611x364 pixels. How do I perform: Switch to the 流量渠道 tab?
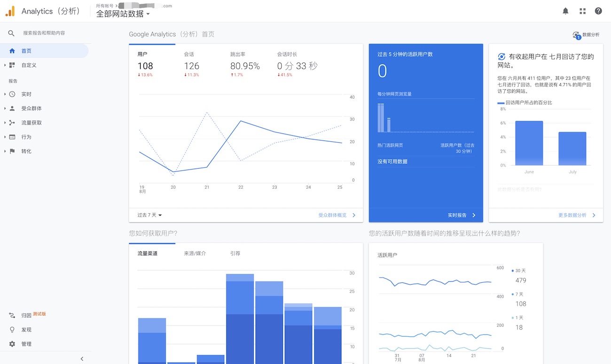pos(148,254)
